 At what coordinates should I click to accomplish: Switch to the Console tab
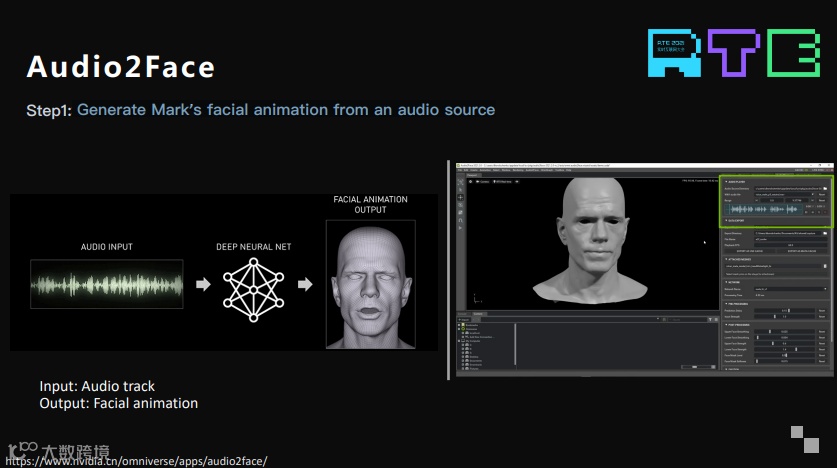point(463,314)
